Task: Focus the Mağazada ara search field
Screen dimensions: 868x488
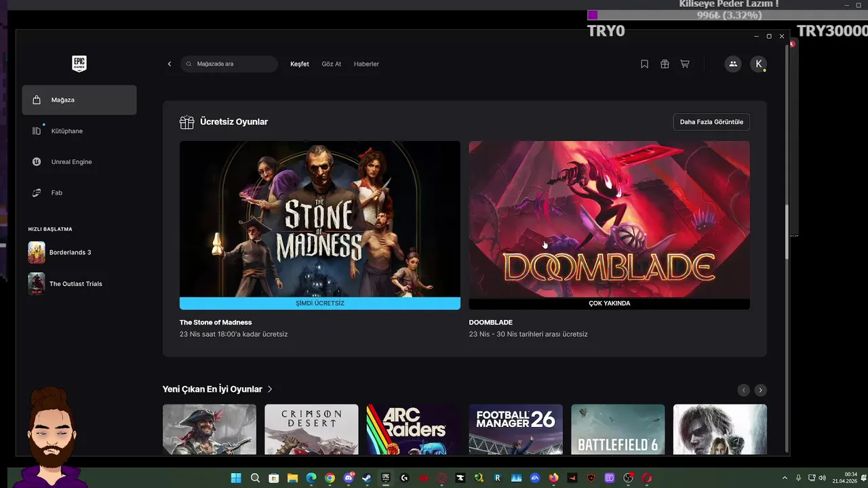Action: tap(229, 64)
